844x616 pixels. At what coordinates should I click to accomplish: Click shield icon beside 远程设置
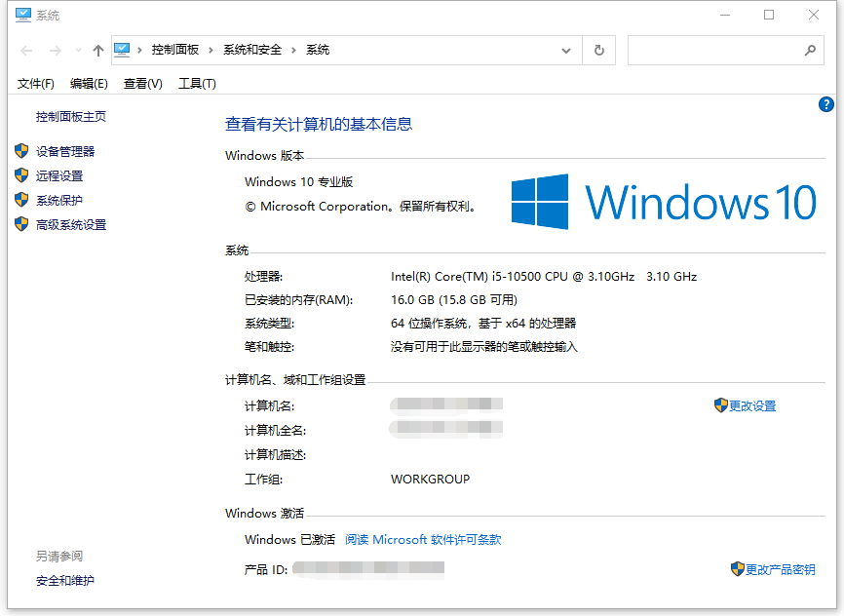point(21,175)
